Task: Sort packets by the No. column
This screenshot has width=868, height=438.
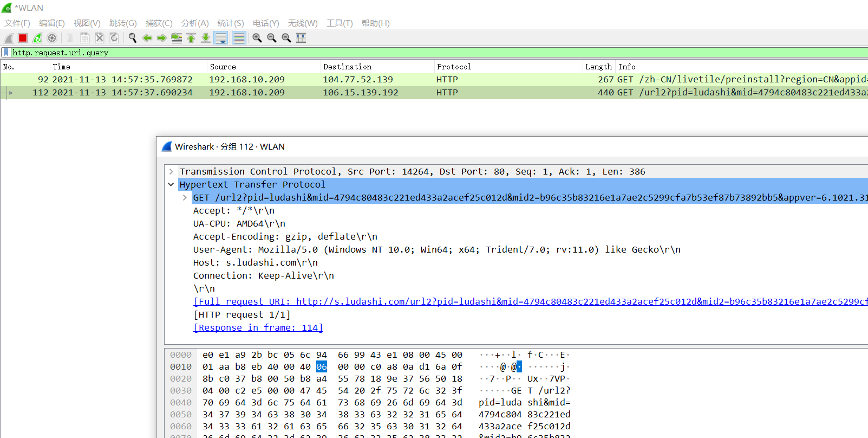Action: pyautogui.click(x=25, y=67)
